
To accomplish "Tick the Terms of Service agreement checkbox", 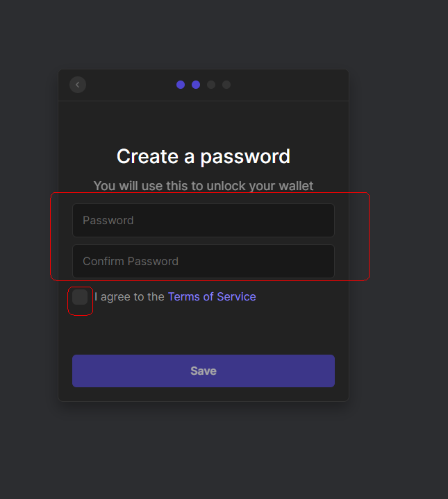I will pos(81,298).
